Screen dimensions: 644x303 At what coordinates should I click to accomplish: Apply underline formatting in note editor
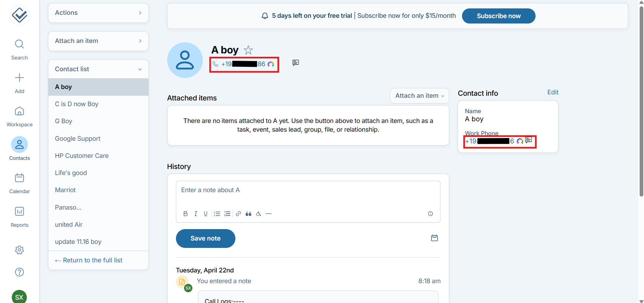(x=205, y=214)
